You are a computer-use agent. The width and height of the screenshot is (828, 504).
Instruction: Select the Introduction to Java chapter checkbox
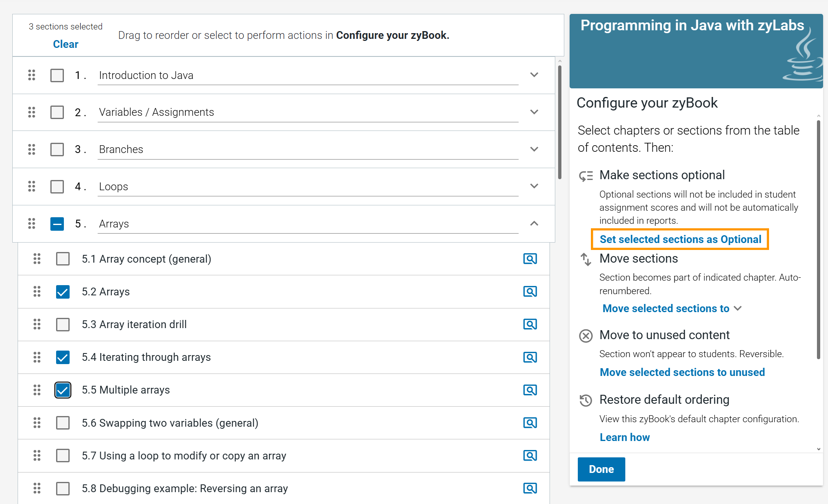pos(57,75)
